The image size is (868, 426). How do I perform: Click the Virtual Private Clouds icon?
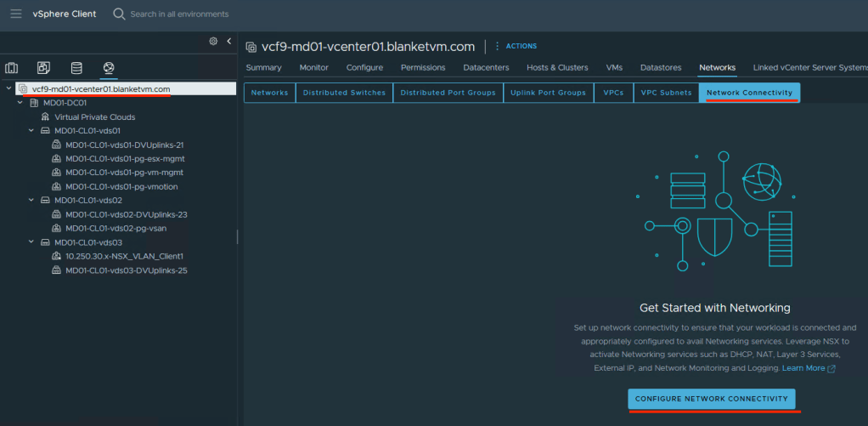click(x=45, y=116)
